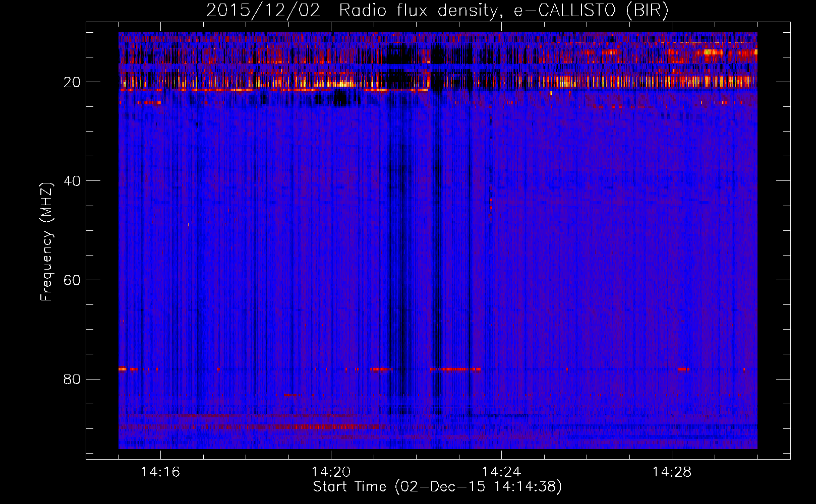The width and height of the screenshot is (816, 504).
Task: Select the "Frequency (MHZ)" y-axis label
Action: 46,242
